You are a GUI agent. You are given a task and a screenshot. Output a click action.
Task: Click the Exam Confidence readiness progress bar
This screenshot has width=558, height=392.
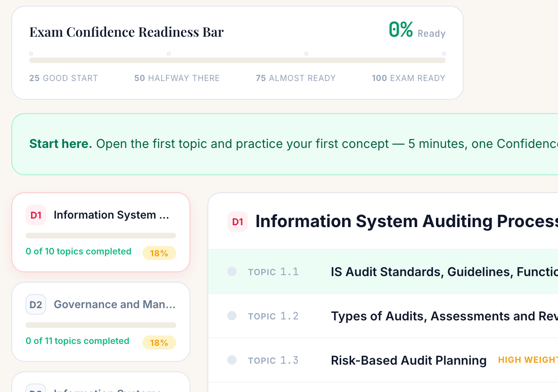coord(238,60)
